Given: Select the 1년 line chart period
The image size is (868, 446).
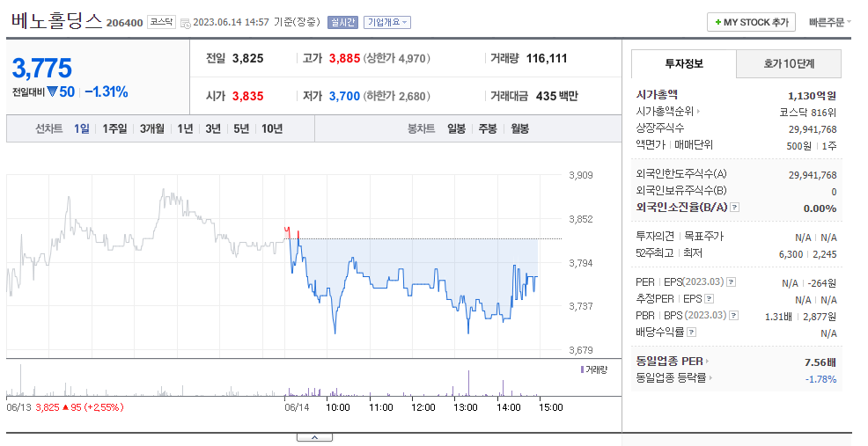Looking at the screenshot, I should tap(185, 129).
